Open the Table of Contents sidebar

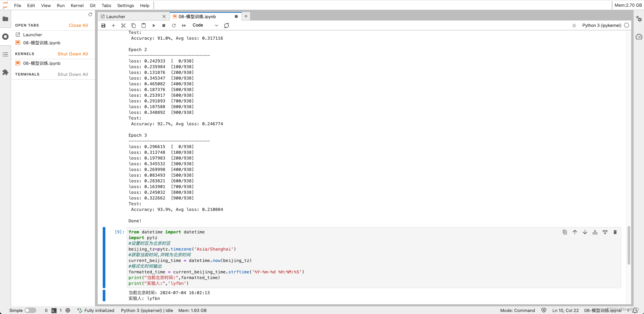[5, 54]
